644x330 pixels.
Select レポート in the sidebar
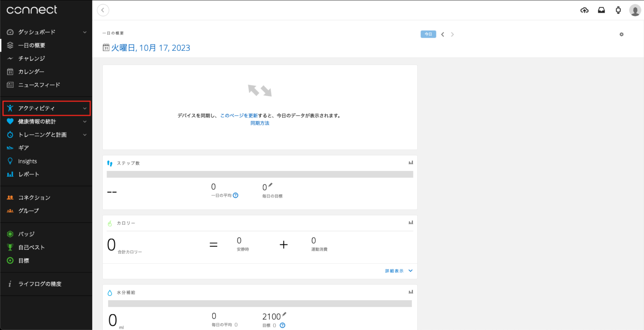pyautogui.click(x=29, y=174)
